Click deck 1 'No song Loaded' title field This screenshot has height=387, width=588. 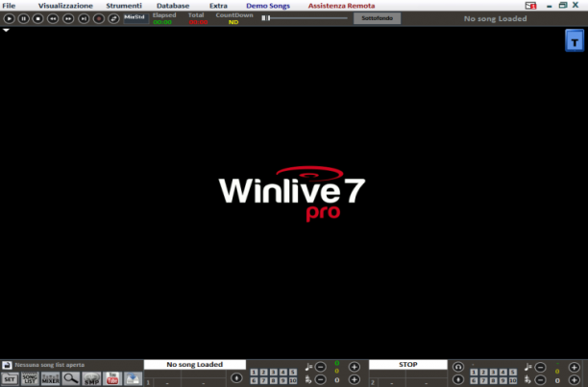click(x=195, y=365)
